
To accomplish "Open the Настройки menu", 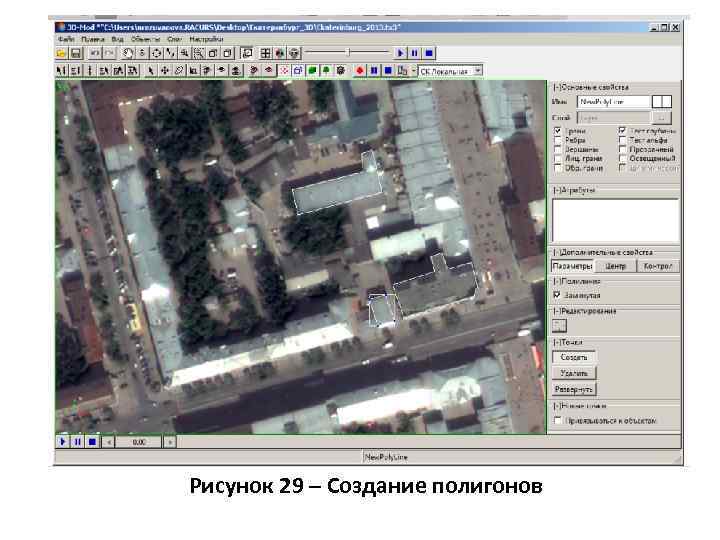I will (206, 39).
